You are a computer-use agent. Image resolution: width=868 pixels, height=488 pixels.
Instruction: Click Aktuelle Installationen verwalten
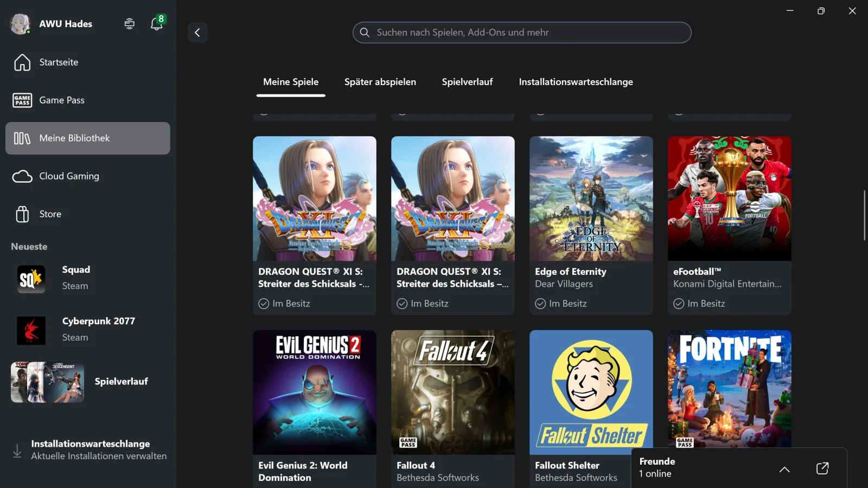pos(99,457)
